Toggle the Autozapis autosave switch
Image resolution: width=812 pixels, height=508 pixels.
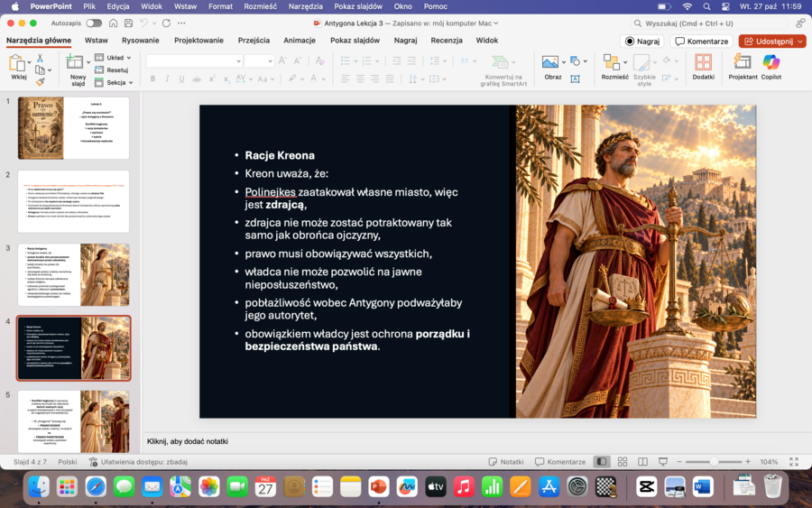94,23
